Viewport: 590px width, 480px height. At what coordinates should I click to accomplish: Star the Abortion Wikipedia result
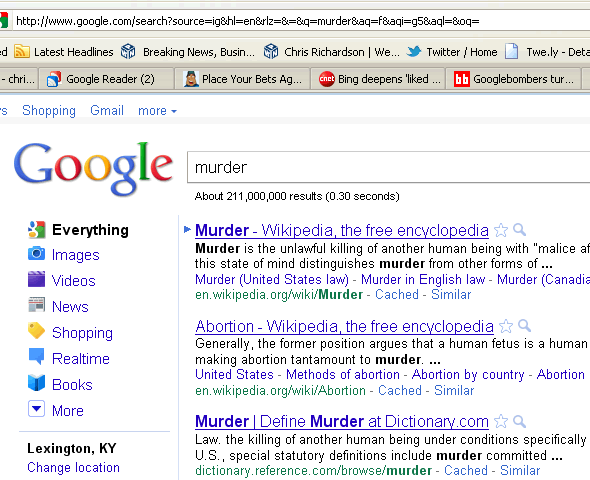(x=506, y=326)
